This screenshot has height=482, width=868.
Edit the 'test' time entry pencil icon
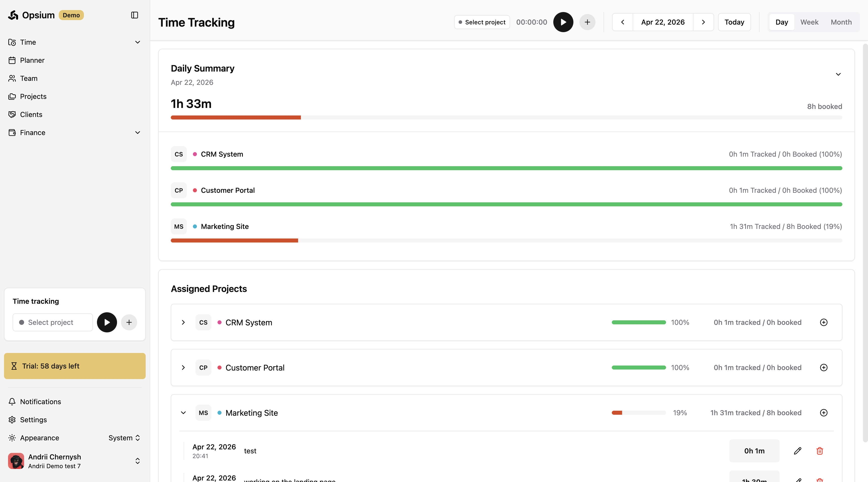(x=797, y=451)
